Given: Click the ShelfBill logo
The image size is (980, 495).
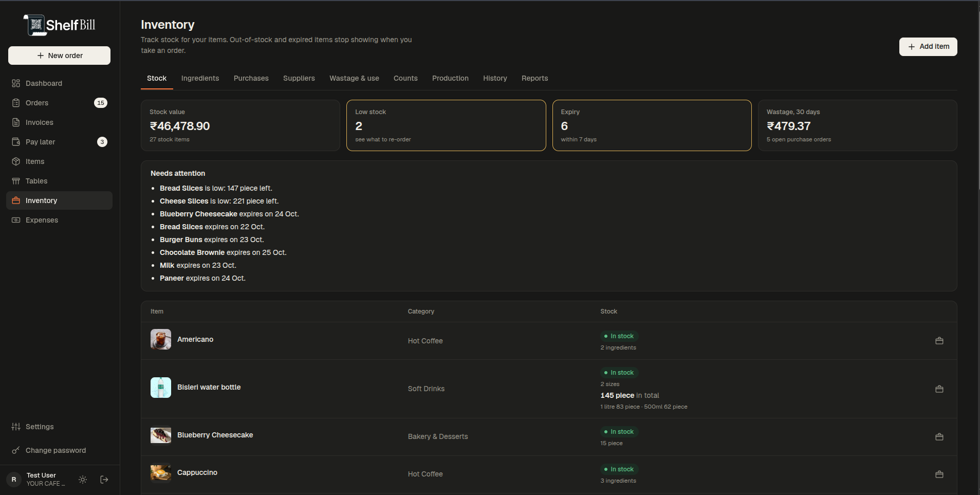Looking at the screenshot, I should (60, 25).
